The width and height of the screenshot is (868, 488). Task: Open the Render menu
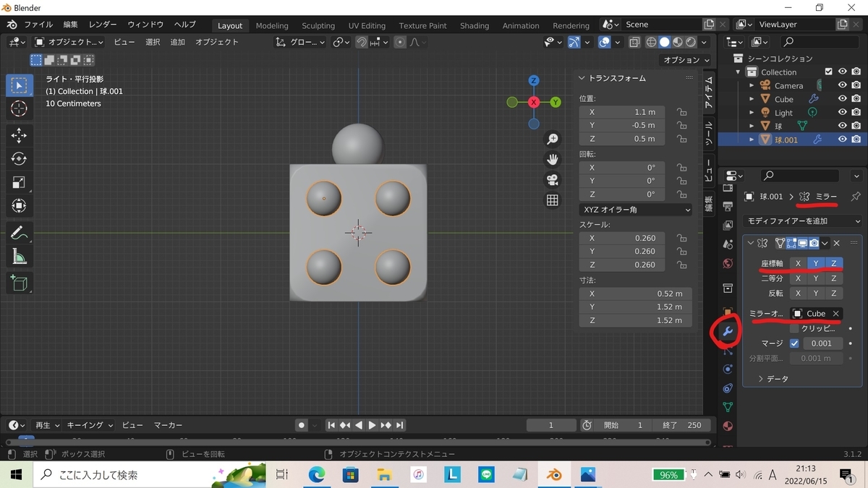click(x=103, y=25)
